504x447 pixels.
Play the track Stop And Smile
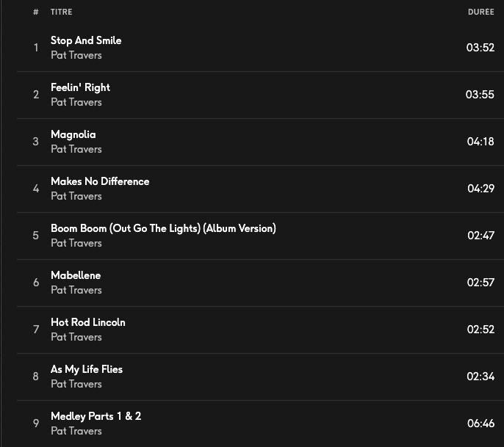pyautogui.click(x=86, y=40)
